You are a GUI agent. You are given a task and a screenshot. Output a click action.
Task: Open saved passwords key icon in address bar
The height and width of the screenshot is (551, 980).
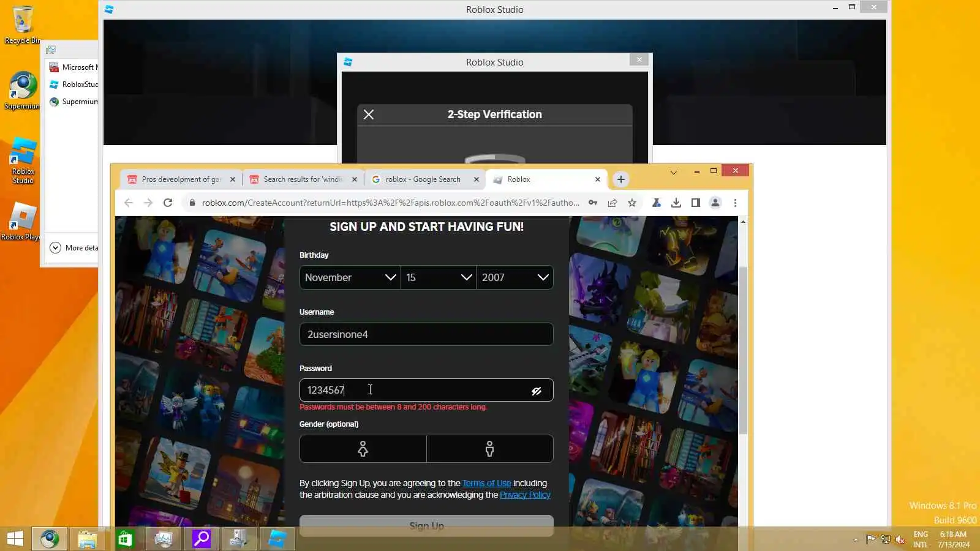point(593,203)
